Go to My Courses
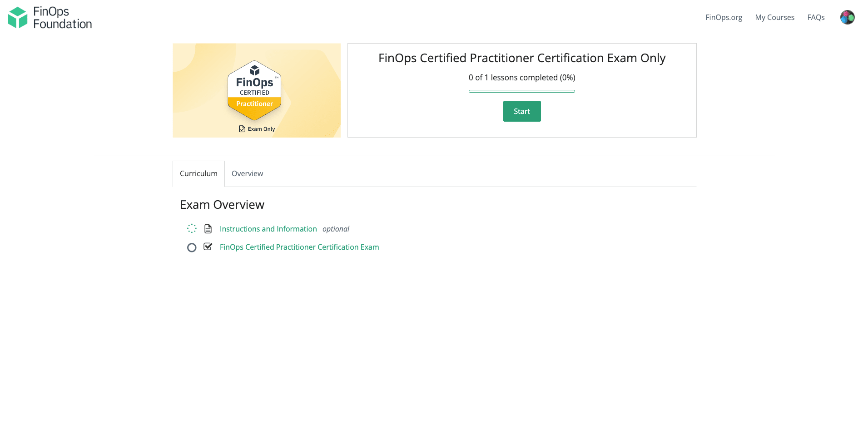This screenshot has width=868, height=429. pyautogui.click(x=774, y=17)
